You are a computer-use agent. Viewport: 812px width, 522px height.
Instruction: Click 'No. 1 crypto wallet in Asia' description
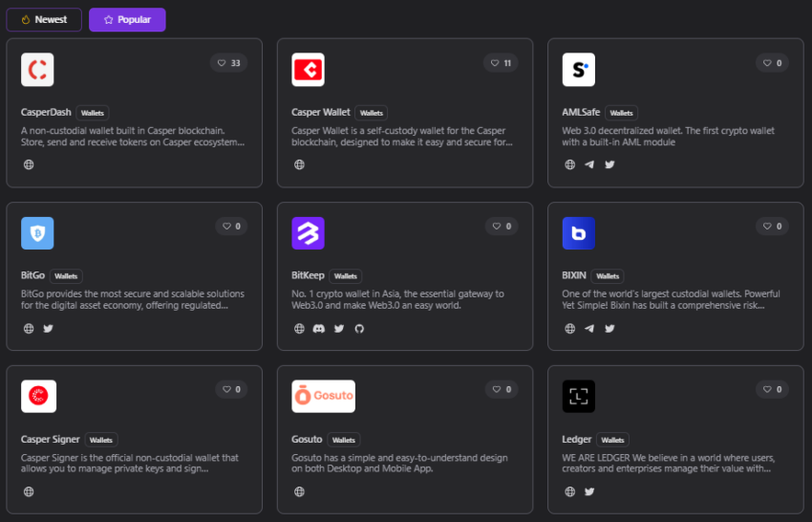397,299
